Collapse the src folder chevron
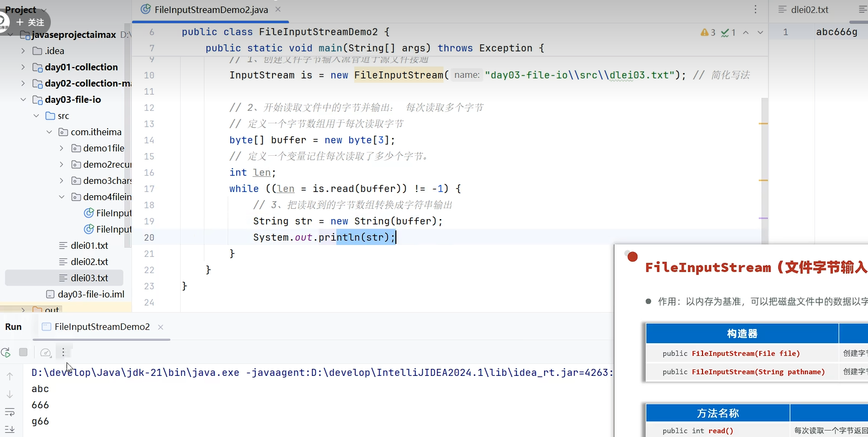The image size is (868, 437). tap(36, 116)
